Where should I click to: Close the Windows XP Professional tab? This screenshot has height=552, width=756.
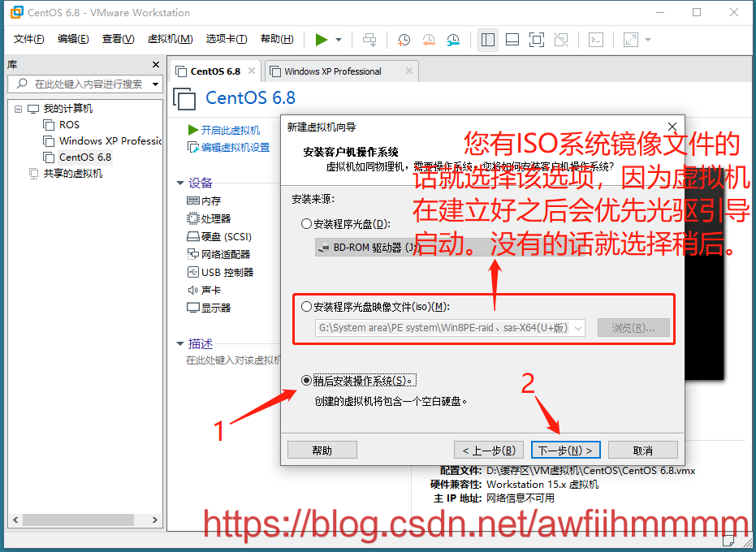click(409, 71)
